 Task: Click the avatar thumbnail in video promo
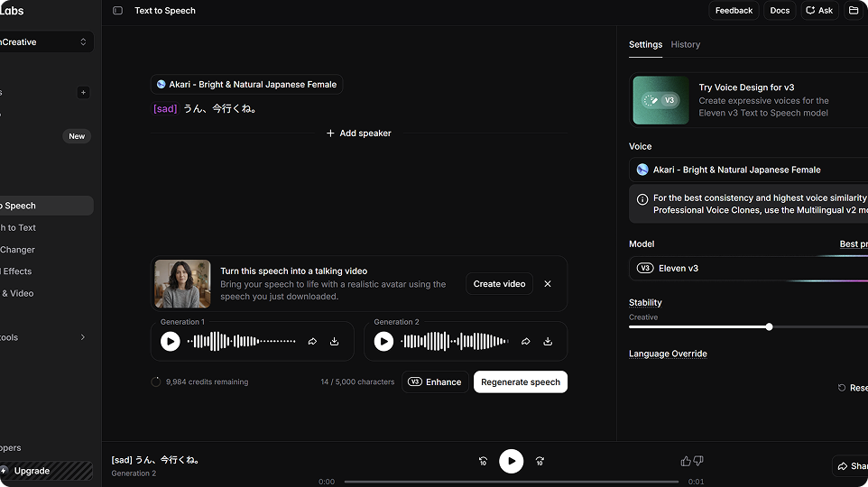(x=182, y=284)
